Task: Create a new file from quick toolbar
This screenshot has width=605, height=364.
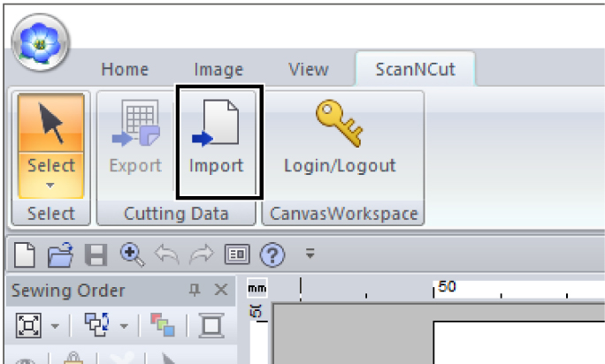Action: point(24,254)
